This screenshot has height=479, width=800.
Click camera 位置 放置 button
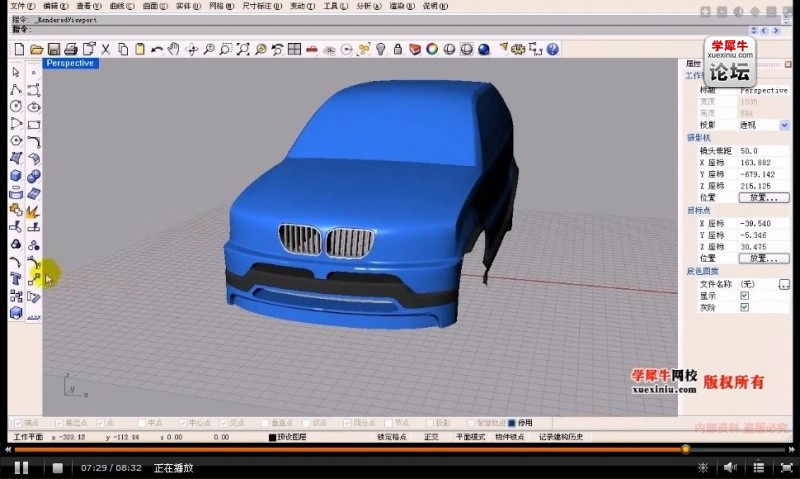[x=764, y=197]
